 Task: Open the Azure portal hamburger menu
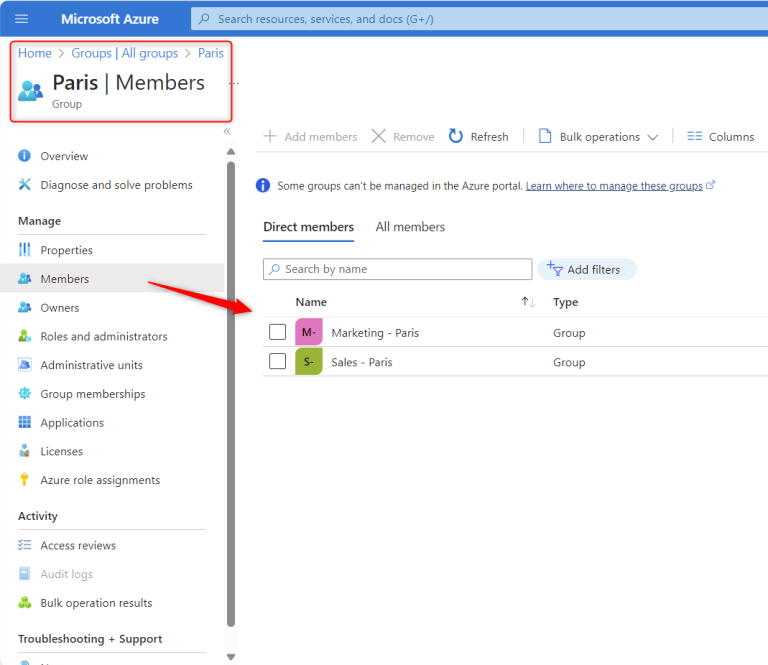[22, 19]
